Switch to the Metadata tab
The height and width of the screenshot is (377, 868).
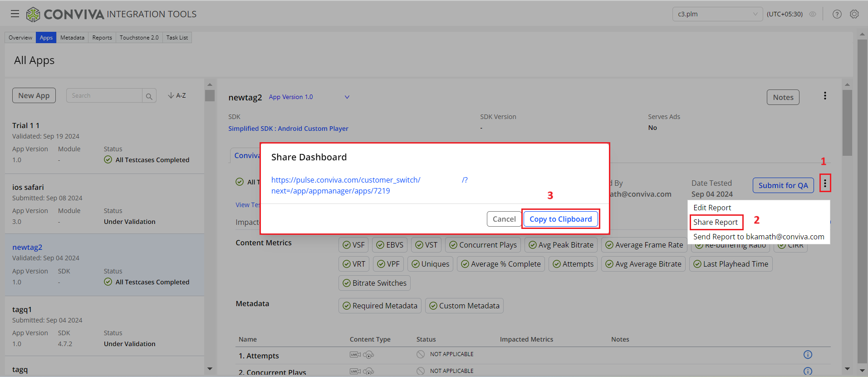[72, 38]
